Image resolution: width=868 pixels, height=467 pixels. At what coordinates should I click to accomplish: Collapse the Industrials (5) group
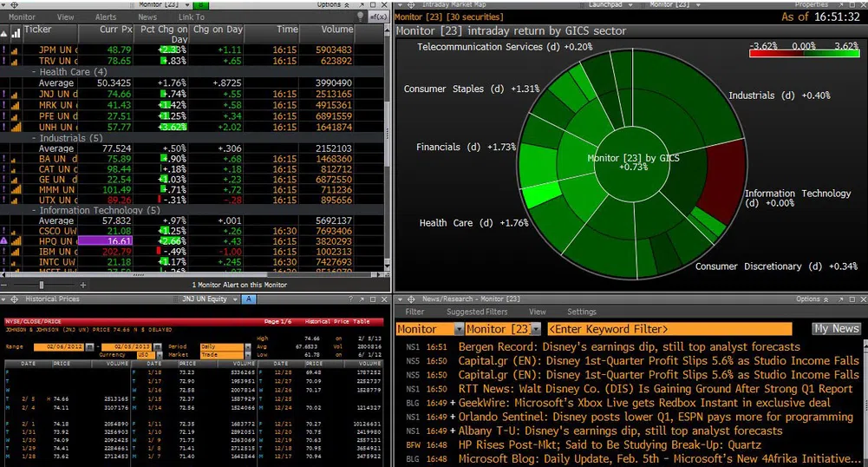tap(34, 137)
